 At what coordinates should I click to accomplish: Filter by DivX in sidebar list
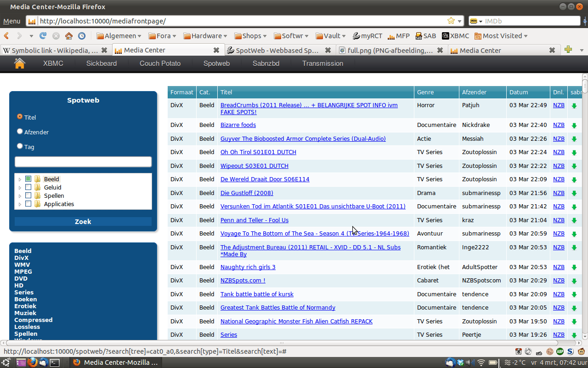[x=21, y=258]
